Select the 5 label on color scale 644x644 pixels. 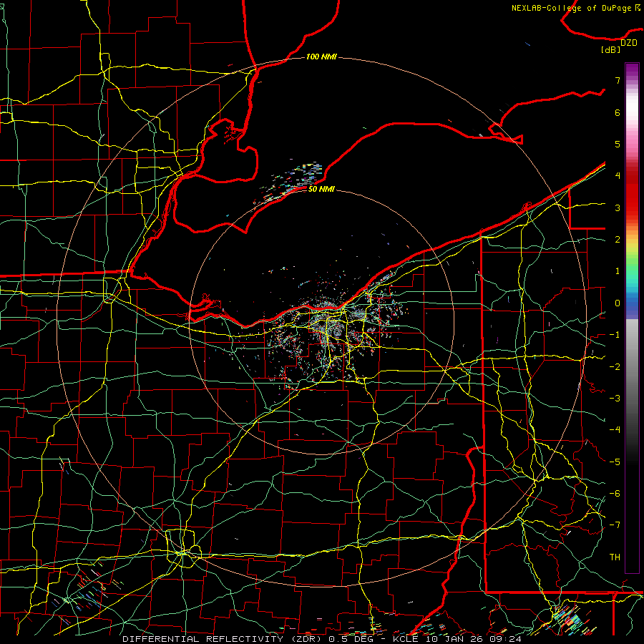click(x=618, y=144)
